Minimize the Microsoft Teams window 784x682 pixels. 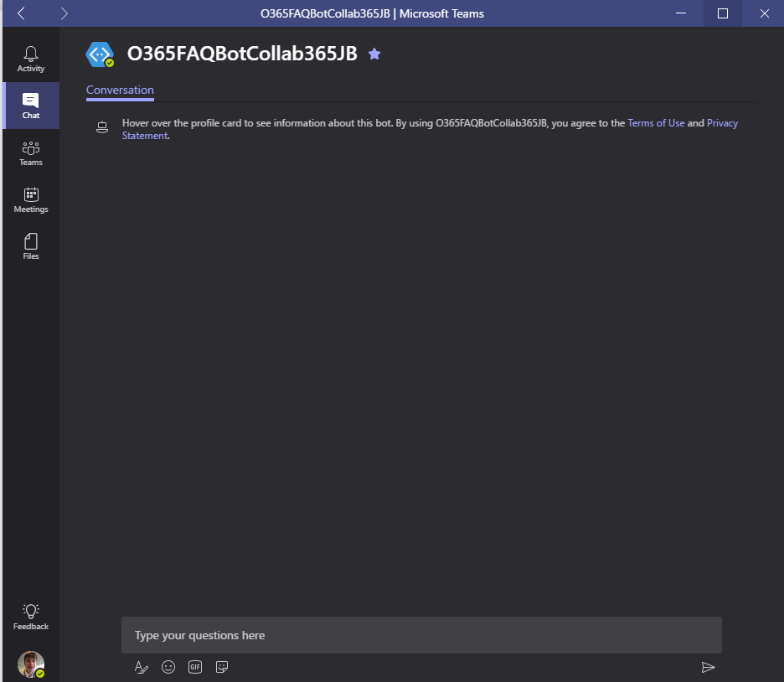click(681, 13)
